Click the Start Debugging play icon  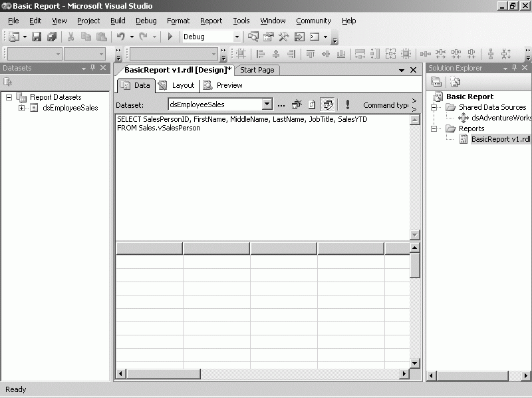(x=170, y=37)
